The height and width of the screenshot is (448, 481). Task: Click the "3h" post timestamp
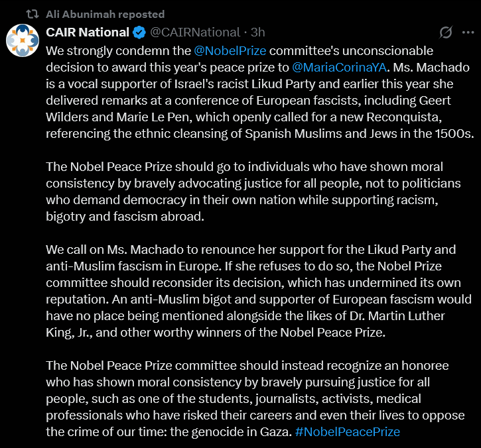pos(258,32)
